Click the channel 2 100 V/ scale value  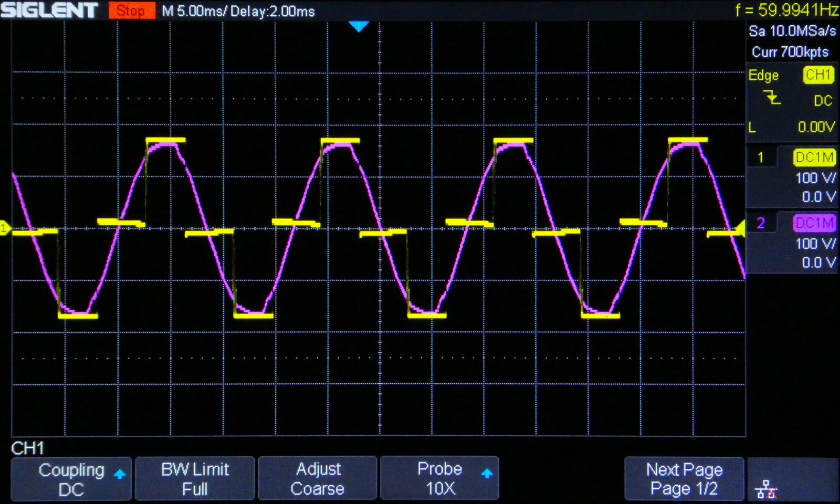point(815,244)
